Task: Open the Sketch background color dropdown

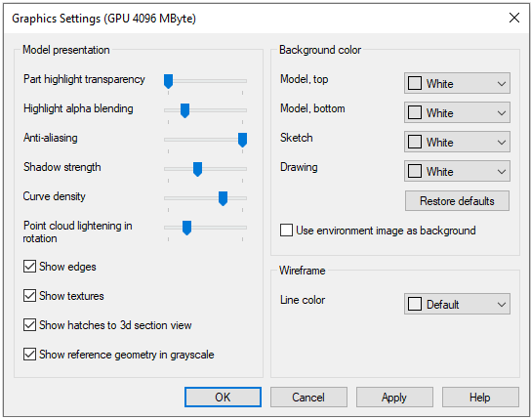Action: point(457,142)
